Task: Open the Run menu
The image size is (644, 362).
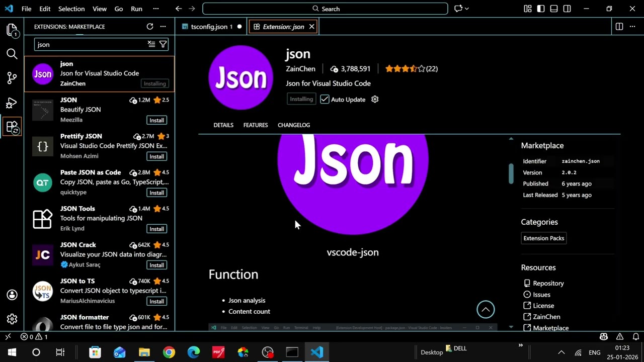Action: click(136, 9)
